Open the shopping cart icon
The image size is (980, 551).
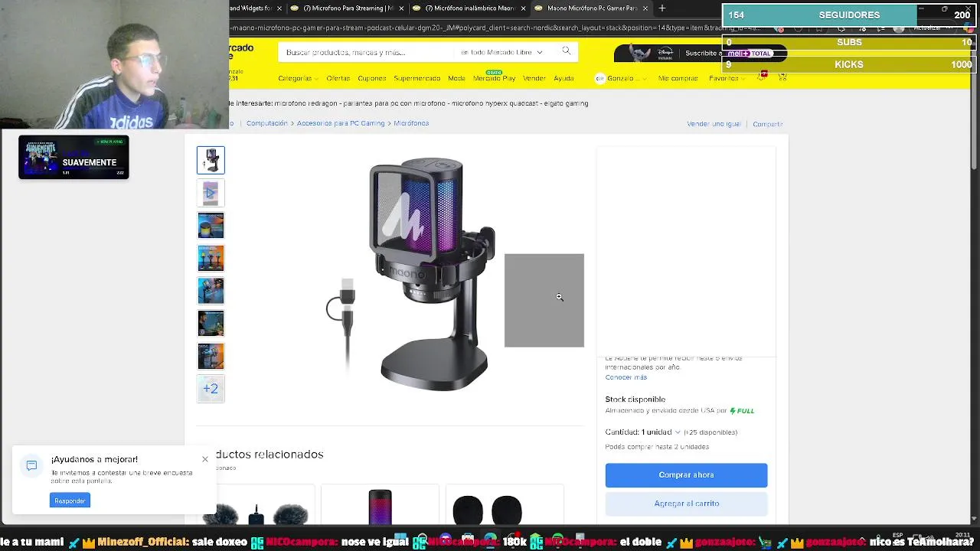click(782, 77)
